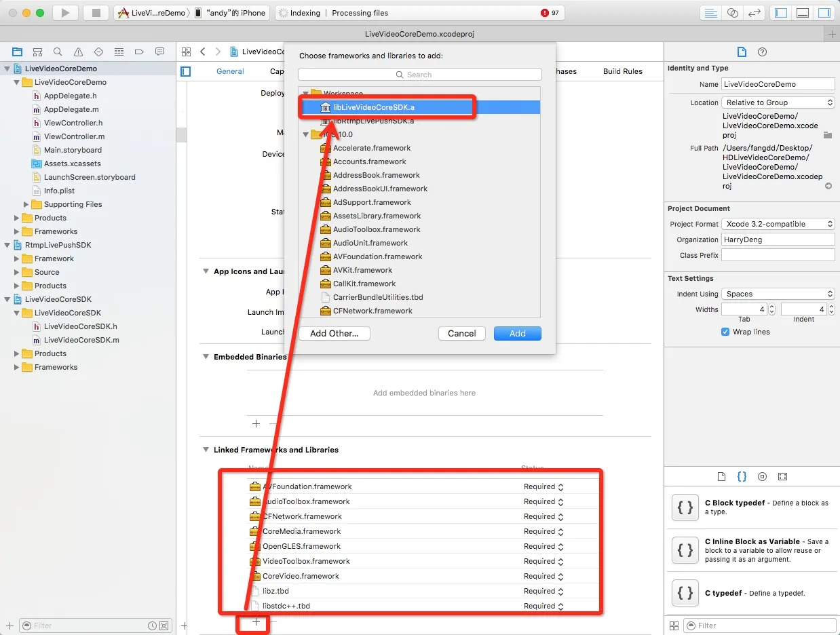The width and height of the screenshot is (840, 635).
Task: Select Assets.xcassets in the navigator
Action: pos(72,163)
